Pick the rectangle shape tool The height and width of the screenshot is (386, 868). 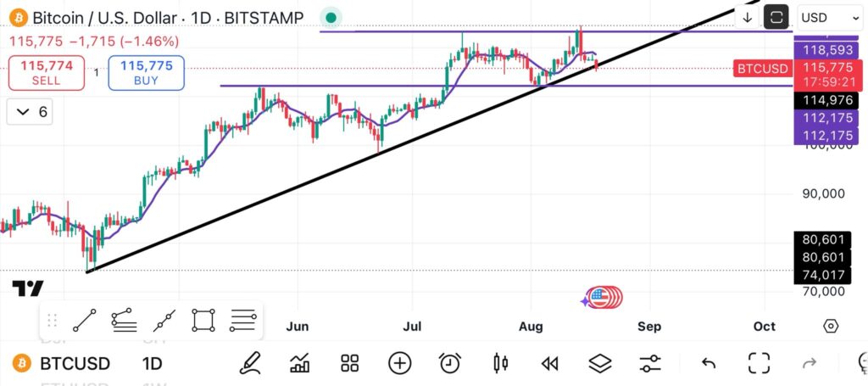click(203, 320)
